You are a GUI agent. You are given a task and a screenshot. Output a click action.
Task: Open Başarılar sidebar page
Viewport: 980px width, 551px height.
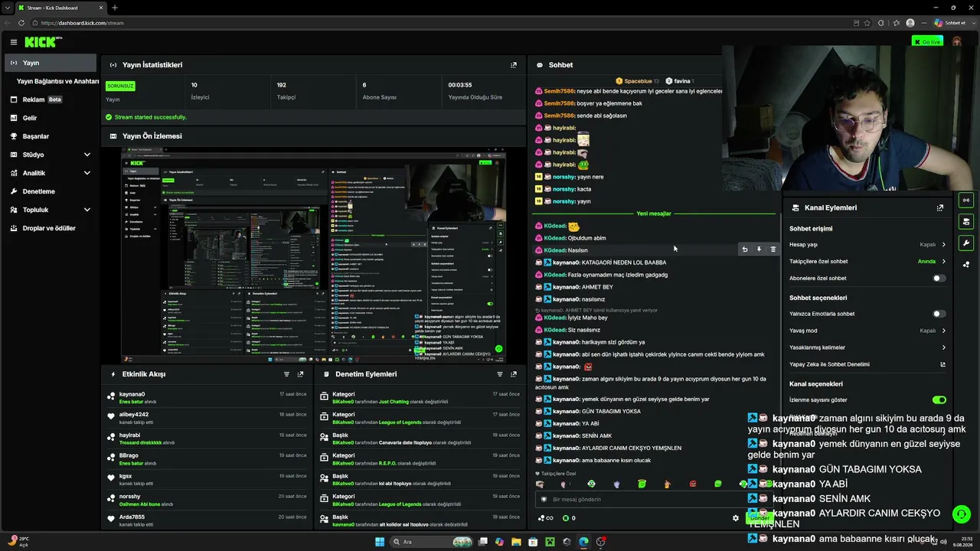[x=51, y=136]
